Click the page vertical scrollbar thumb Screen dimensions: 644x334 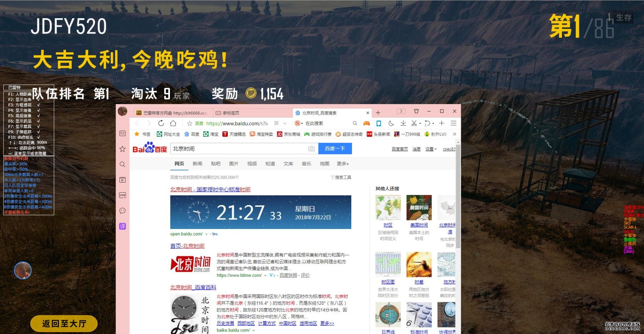[x=458, y=196]
